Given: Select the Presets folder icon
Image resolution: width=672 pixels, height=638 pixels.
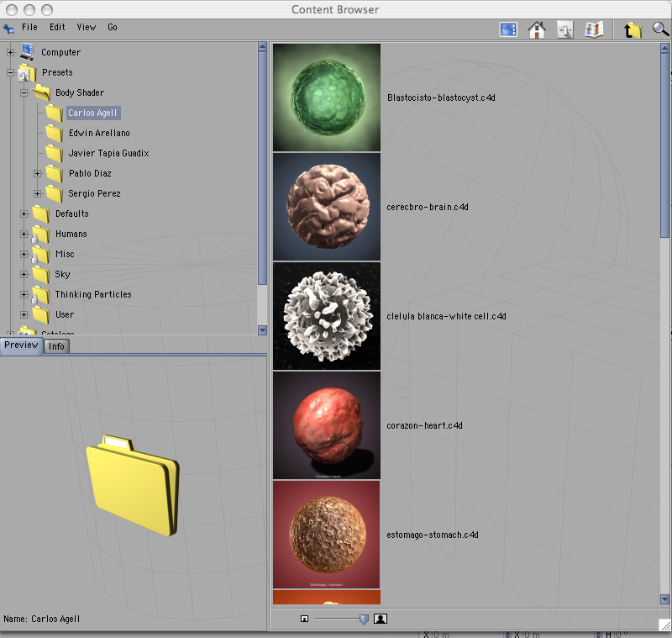Looking at the screenshot, I should coord(27,73).
